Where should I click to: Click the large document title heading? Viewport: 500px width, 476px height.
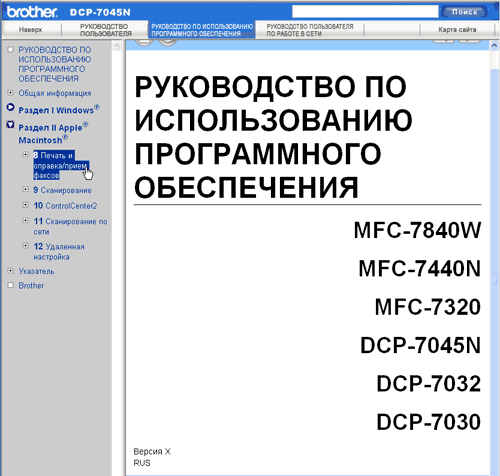pyautogui.click(x=273, y=137)
